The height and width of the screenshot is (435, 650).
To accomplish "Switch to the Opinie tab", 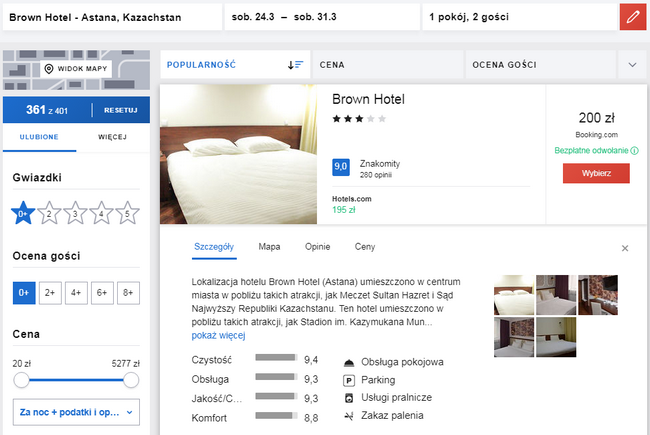I will (x=317, y=246).
